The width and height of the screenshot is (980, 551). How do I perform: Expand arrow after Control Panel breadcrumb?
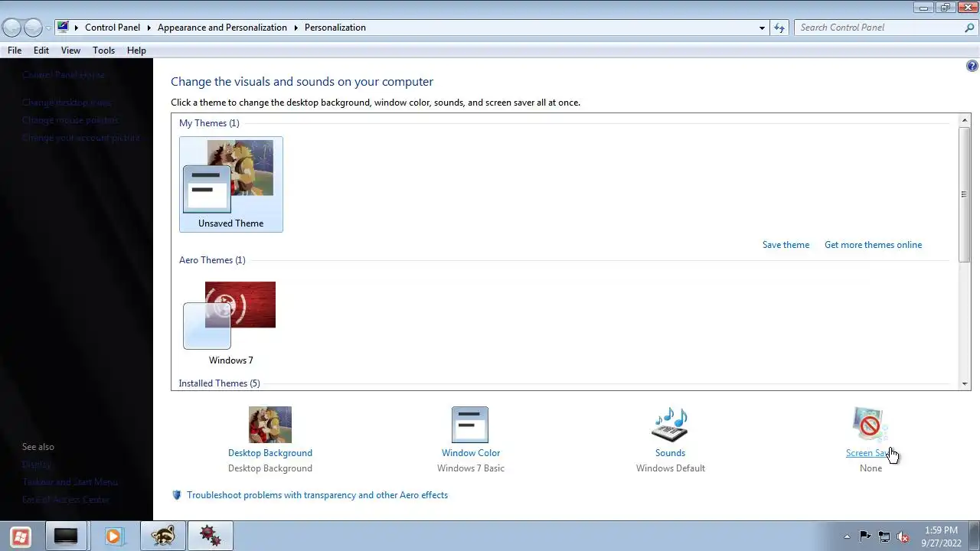coord(149,28)
